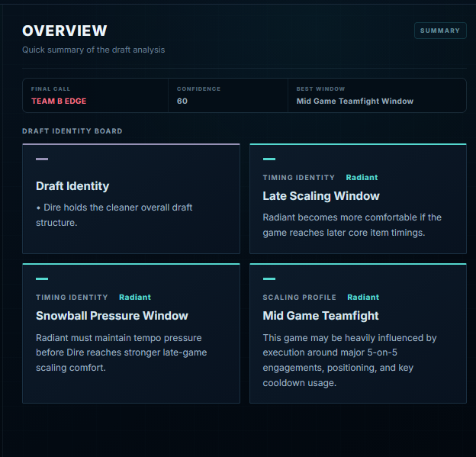
Task: Click the Mid Game Teamfight card title
Action: 320,316
